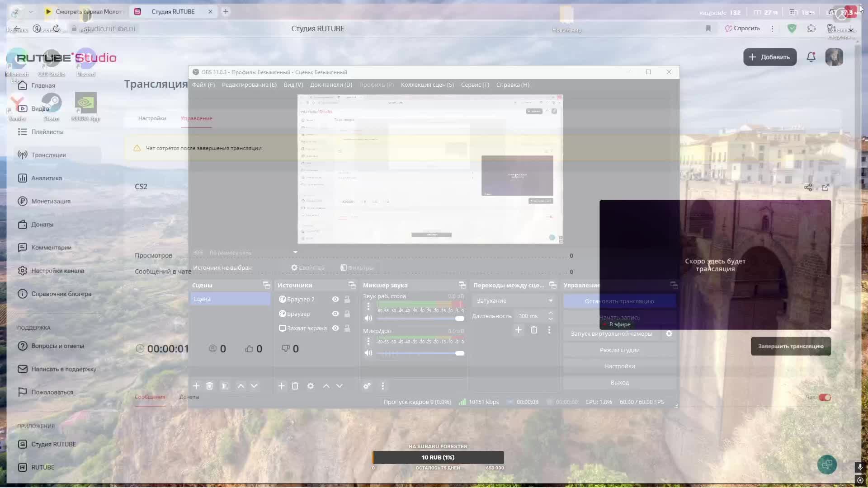Click trash icon under Sources panel
The width and height of the screenshot is (868, 488).
click(x=295, y=386)
